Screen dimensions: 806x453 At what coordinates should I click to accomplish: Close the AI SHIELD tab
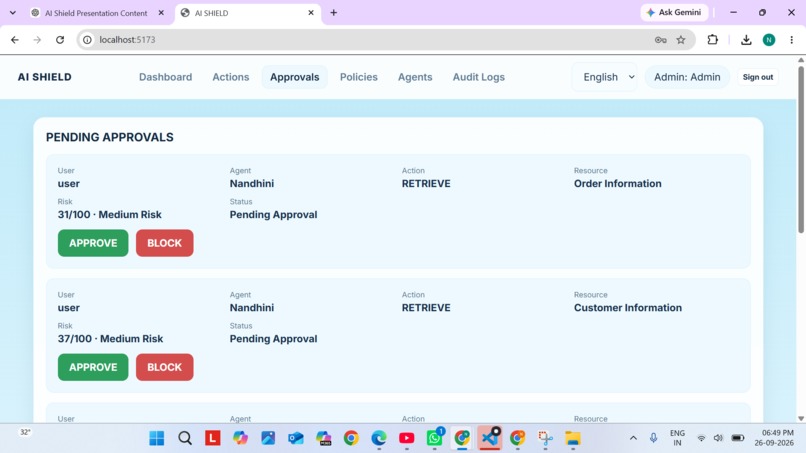[311, 13]
